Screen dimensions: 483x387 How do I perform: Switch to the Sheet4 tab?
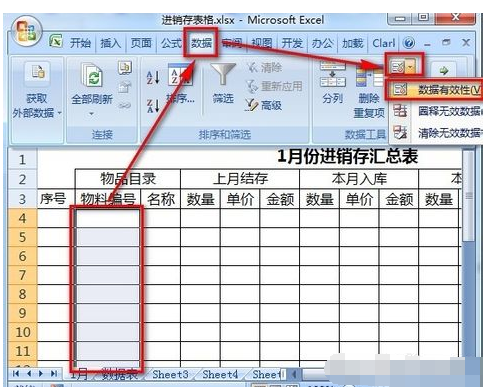click(x=220, y=375)
